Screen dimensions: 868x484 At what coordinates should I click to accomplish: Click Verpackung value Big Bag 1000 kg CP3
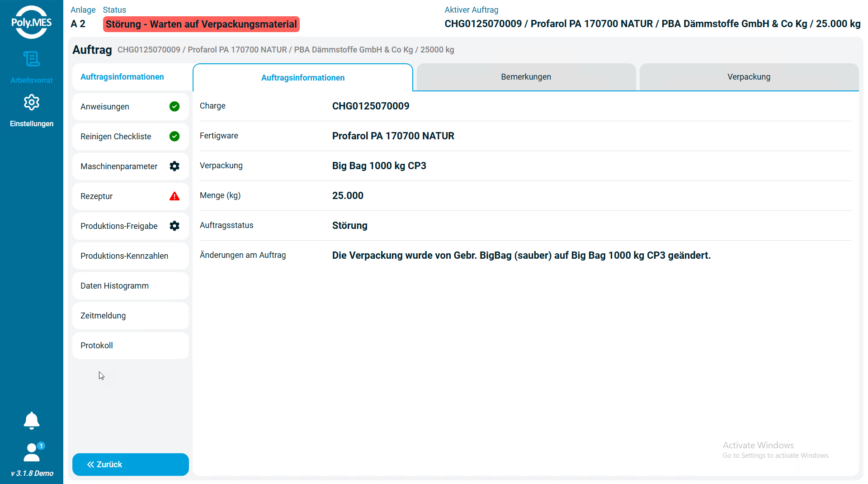(379, 166)
